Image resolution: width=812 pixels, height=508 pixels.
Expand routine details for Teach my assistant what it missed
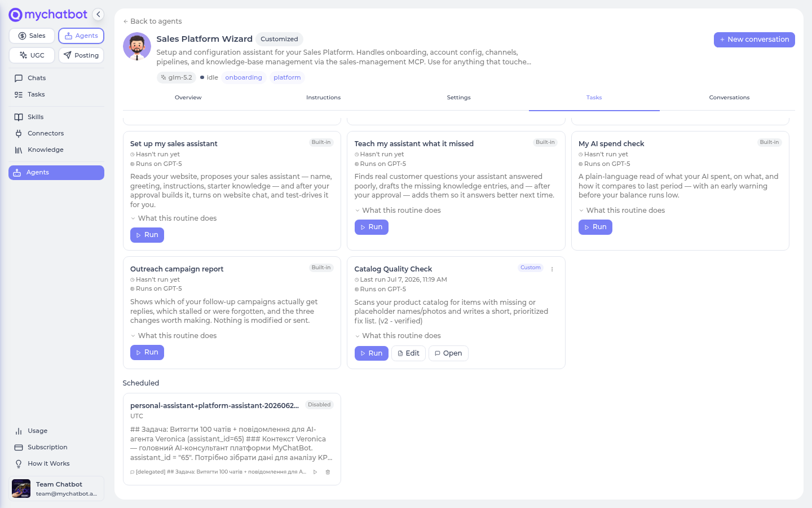(398, 211)
